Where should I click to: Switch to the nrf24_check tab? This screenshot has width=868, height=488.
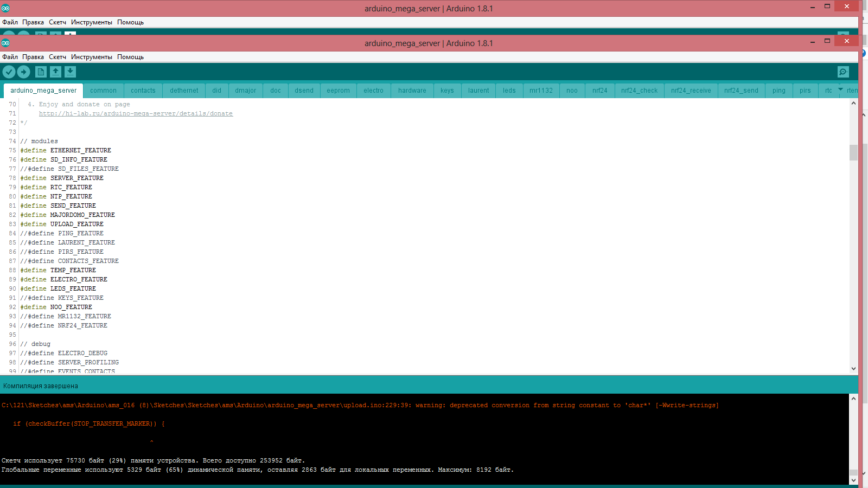coord(639,91)
